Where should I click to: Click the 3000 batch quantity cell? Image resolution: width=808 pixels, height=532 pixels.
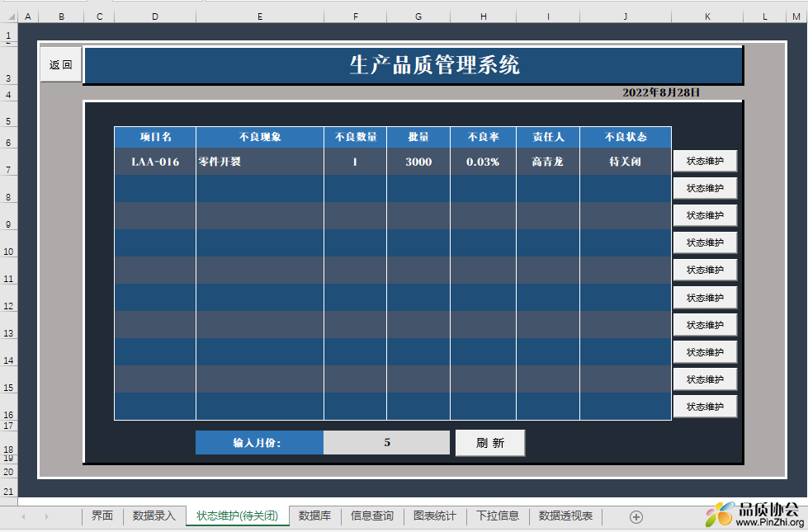tap(418, 162)
